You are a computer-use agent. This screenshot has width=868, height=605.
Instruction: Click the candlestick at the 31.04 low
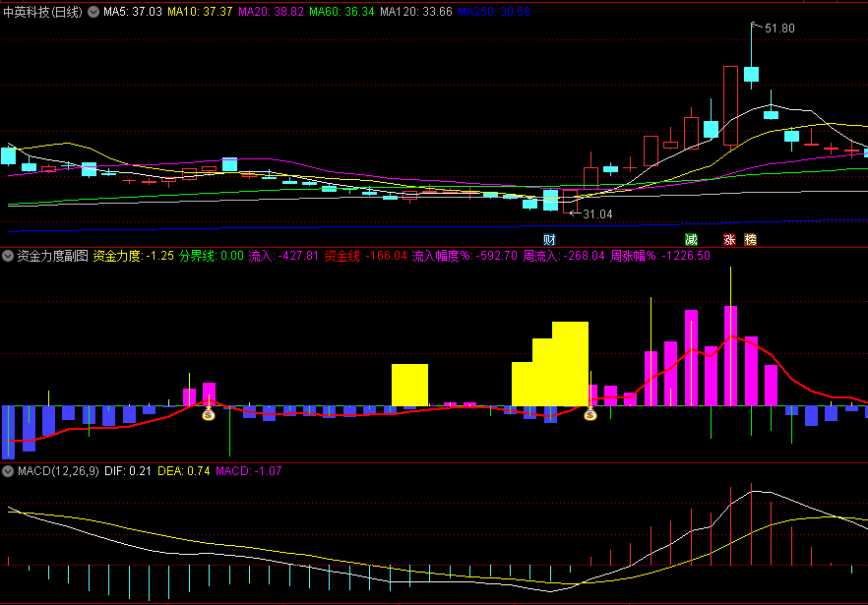coord(570,202)
